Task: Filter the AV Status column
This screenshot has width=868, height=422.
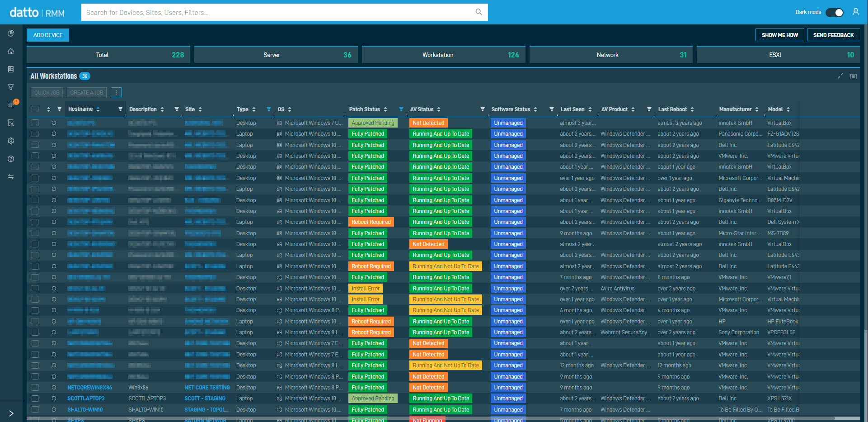Action: click(x=483, y=109)
